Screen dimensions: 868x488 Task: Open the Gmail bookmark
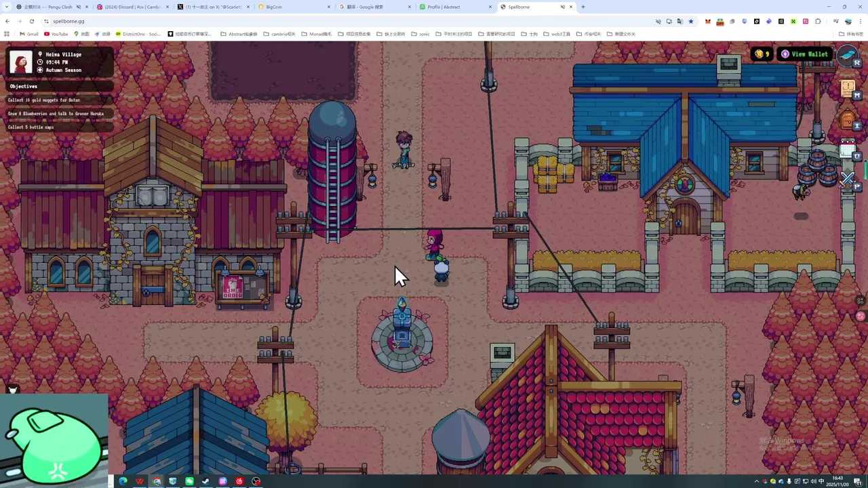tap(29, 34)
